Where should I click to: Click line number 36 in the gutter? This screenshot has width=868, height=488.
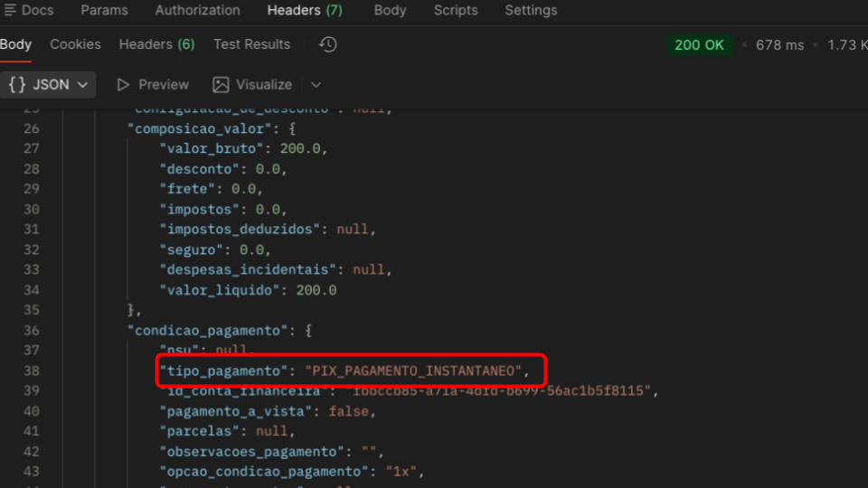[x=31, y=331]
